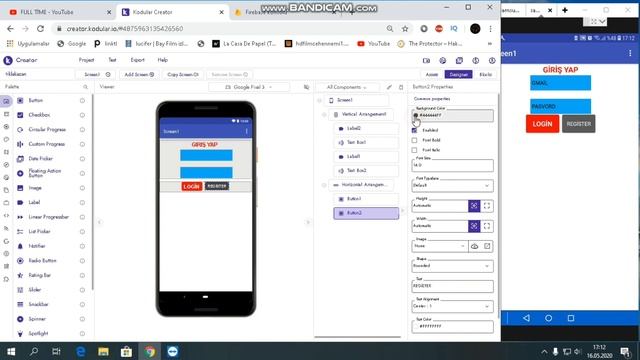This screenshot has height=360, width=640.
Task: Show info for the Checkbox palette item
Action: [x=82, y=115]
